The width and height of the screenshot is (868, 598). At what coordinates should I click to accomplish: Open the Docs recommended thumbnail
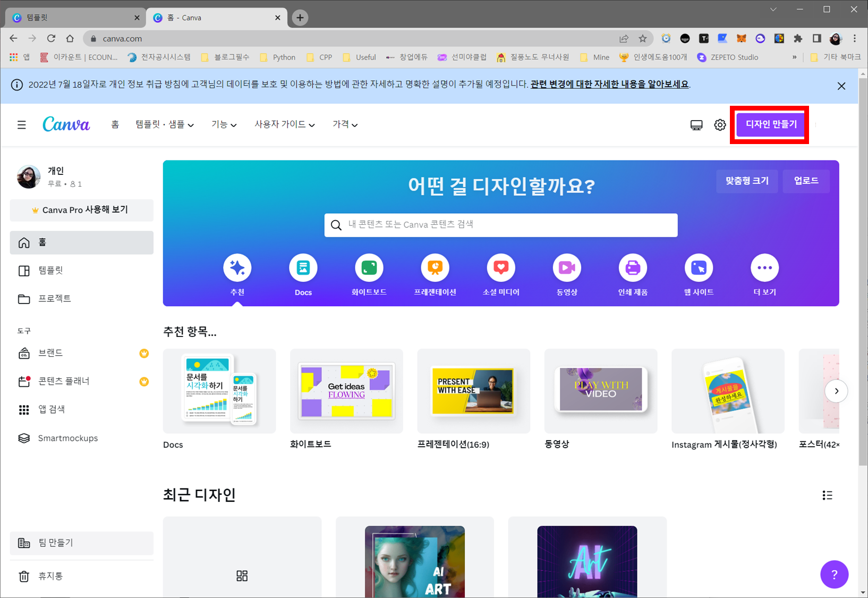tap(219, 391)
